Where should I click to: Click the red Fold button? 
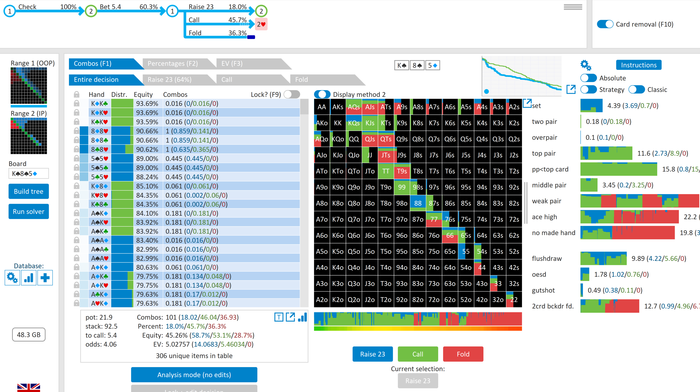click(x=463, y=354)
